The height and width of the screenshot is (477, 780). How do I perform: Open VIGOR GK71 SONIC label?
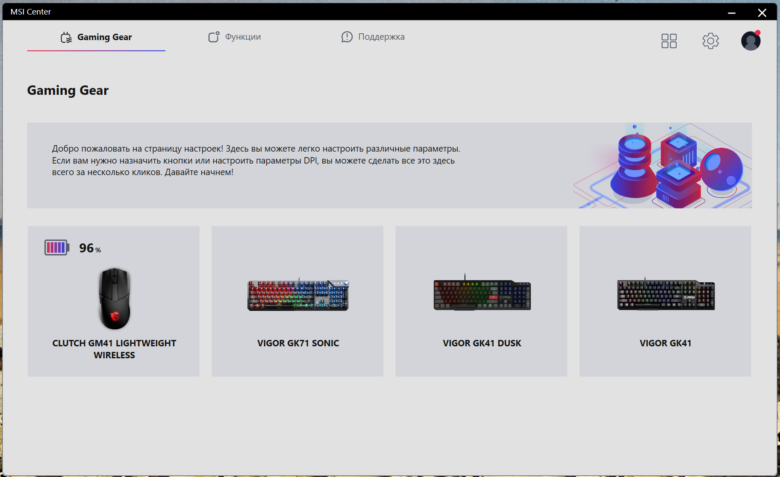pos(298,343)
